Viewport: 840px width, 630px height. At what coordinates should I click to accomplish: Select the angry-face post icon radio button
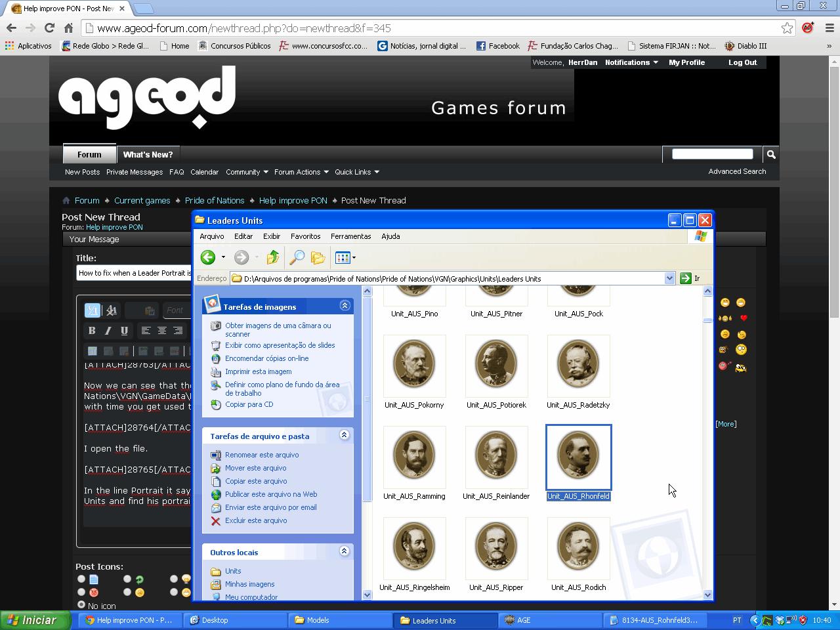(x=81, y=592)
